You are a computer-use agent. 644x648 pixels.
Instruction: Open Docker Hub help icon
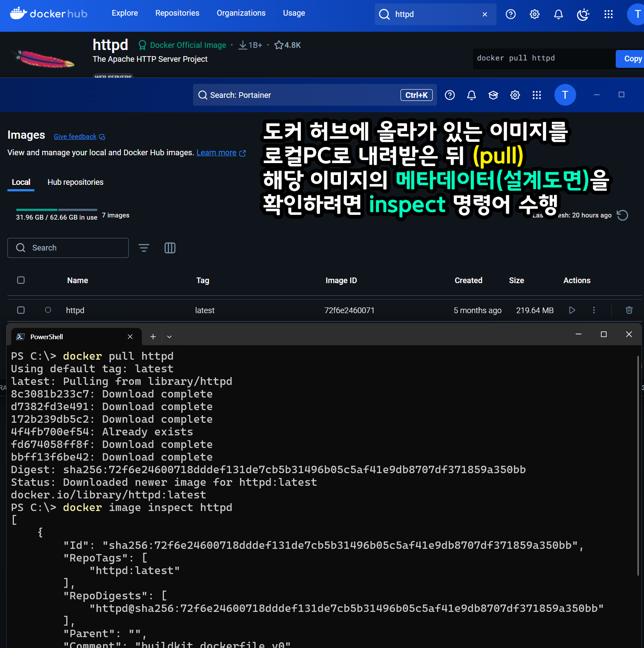[x=511, y=14]
